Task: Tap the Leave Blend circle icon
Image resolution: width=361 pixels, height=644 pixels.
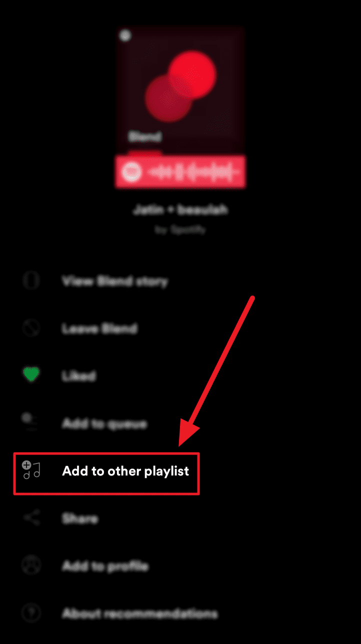Action: (x=31, y=328)
